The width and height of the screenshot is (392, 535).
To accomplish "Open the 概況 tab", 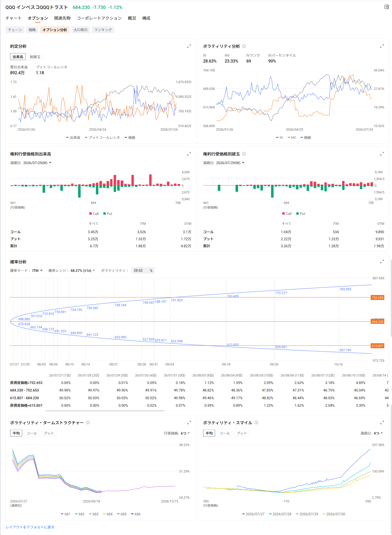I will pos(132,18).
